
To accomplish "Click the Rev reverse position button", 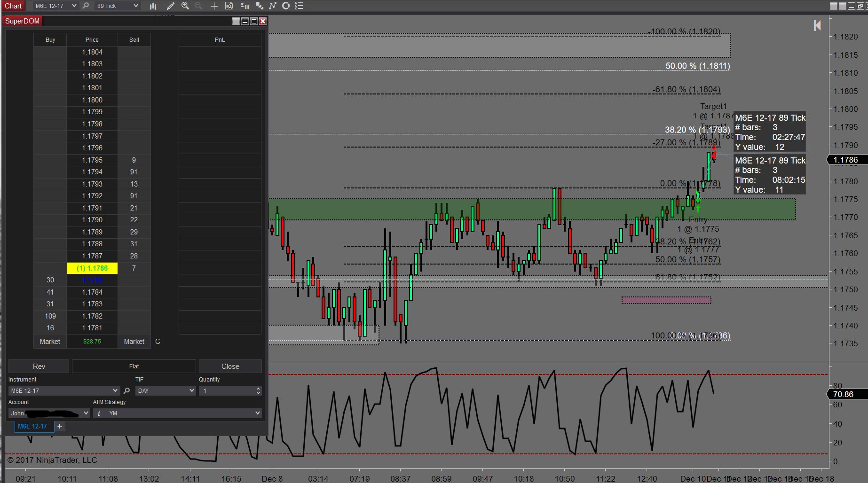I will pos(39,366).
